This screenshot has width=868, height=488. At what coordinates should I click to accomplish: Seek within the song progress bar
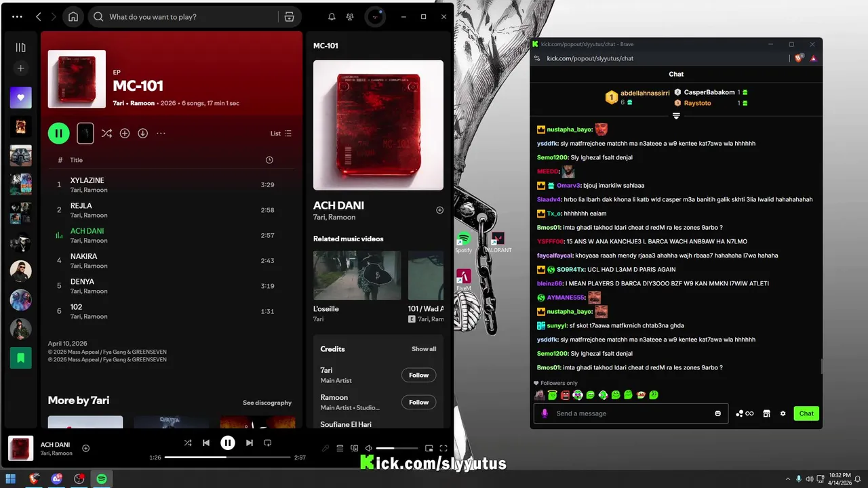coord(228,457)
